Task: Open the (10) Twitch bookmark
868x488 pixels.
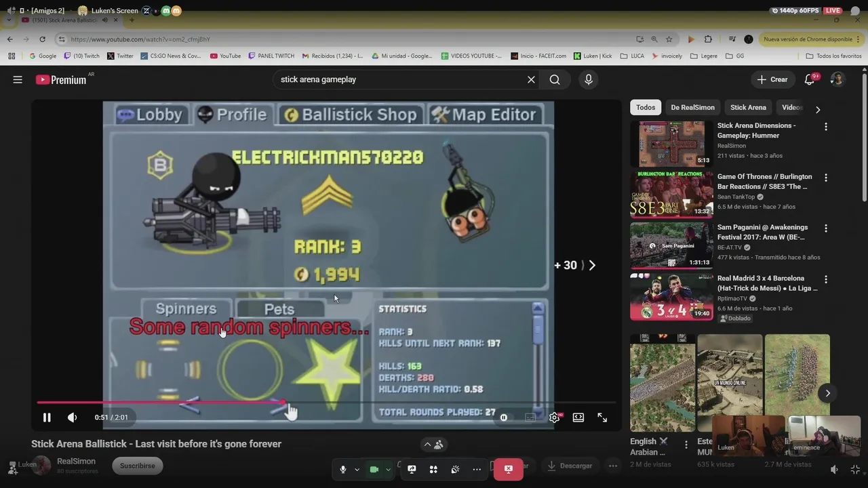Action: 81,56
